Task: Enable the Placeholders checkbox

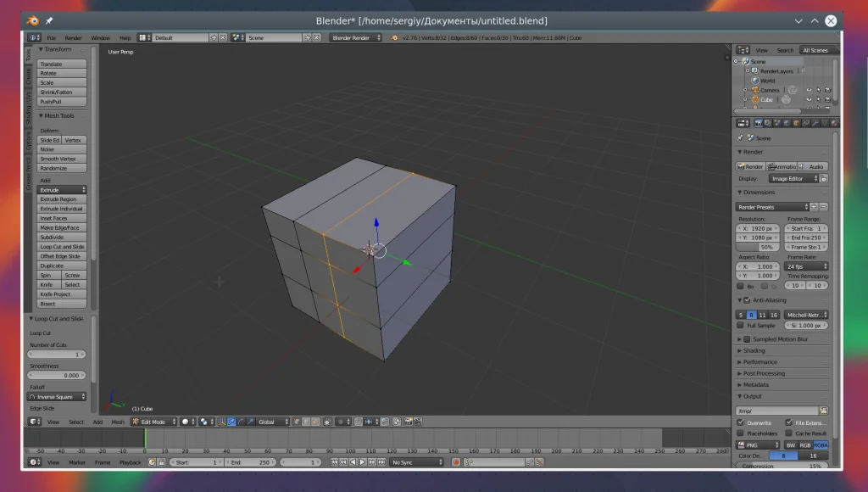Action: point(741,433)
